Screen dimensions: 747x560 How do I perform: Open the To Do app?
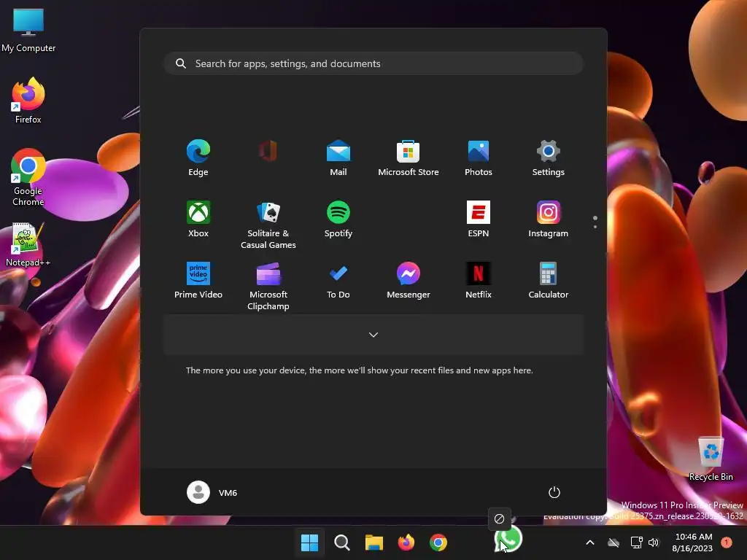point(338,281)
